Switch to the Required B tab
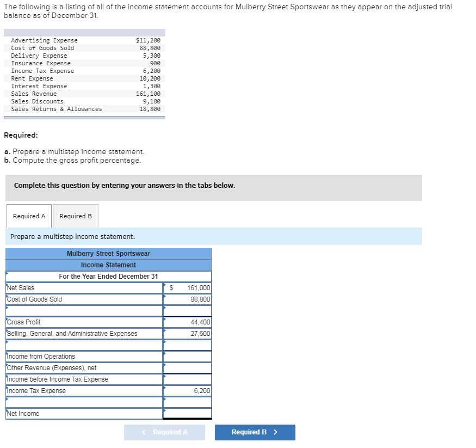476x448 pixels. point(76,216)
